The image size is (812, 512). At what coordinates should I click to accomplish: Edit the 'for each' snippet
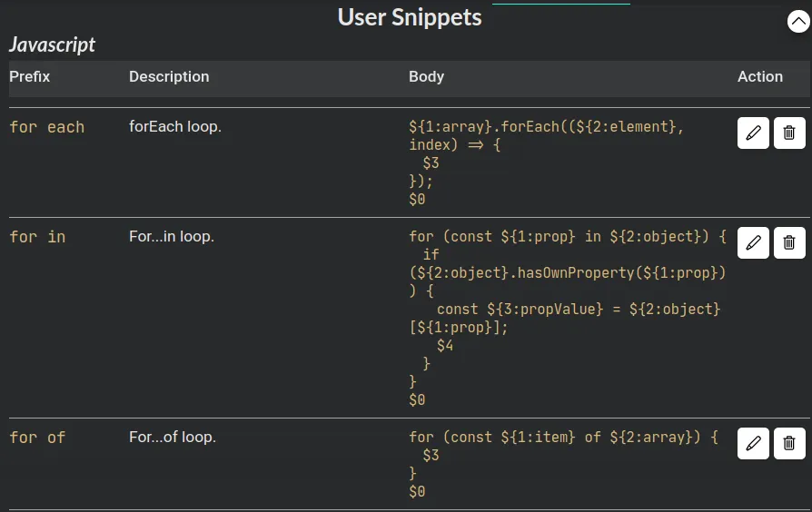[x=753, y=133]
